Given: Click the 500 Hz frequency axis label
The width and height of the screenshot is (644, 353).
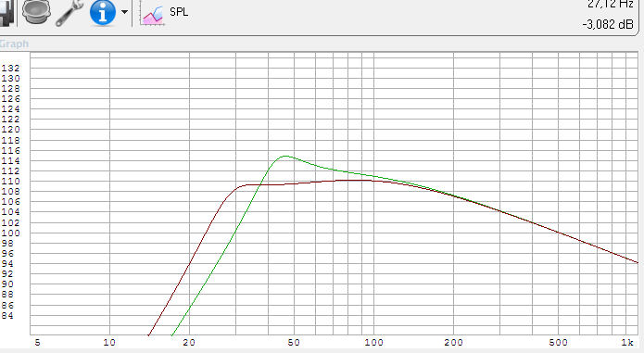Looking at the screenshot, I should pyautogui.click(x=558, y=342).
